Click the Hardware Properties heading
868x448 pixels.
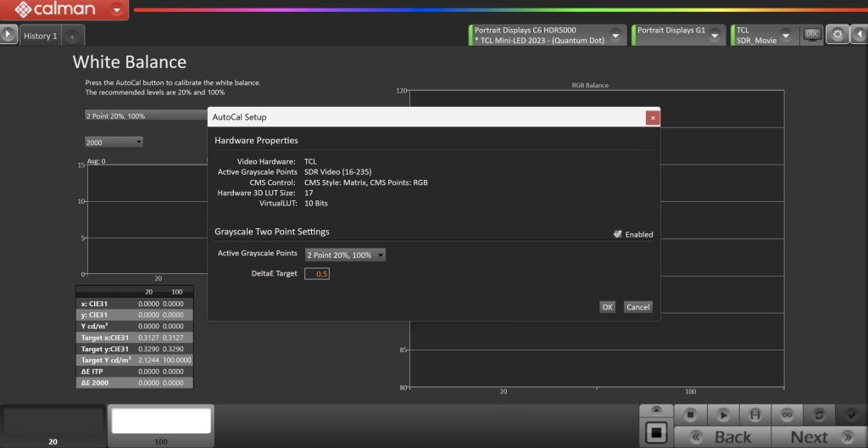tap(256, 140)
